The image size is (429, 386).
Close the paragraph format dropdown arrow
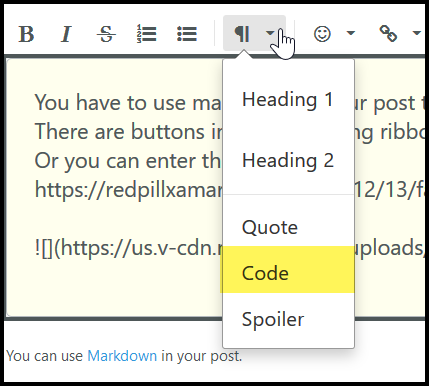click(x=270, y=33)
